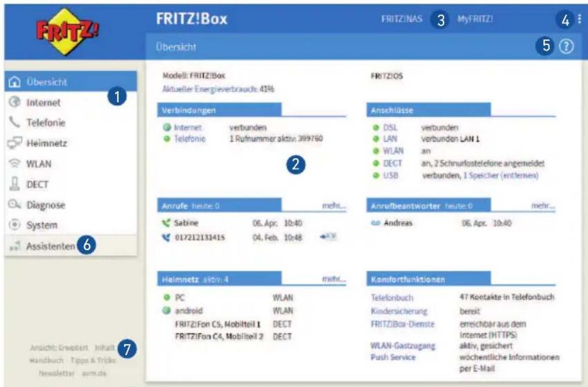Click the Inhalt footer link
This screenshot has height=387, width=588.
104,348
